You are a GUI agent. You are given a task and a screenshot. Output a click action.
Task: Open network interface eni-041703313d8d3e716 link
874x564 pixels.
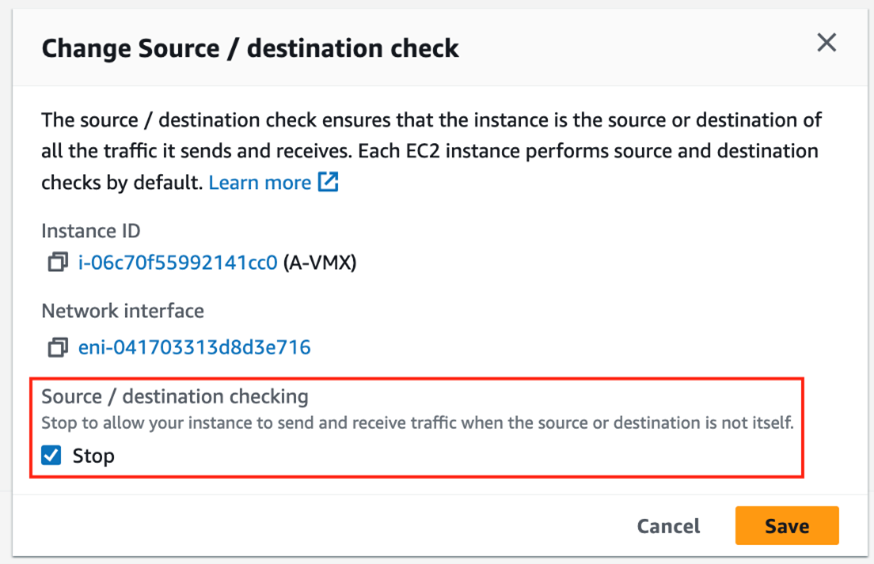pyautogui.click(x=194, y=347)
